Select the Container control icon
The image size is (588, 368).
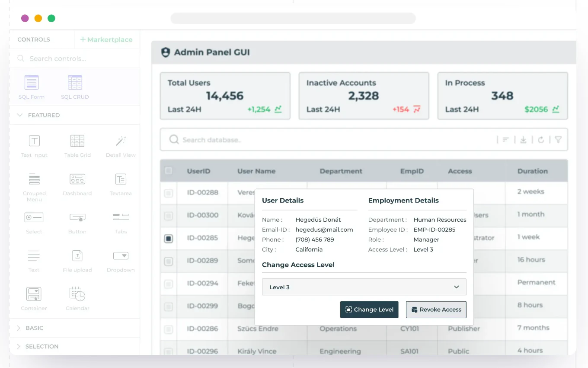[34, 294]
